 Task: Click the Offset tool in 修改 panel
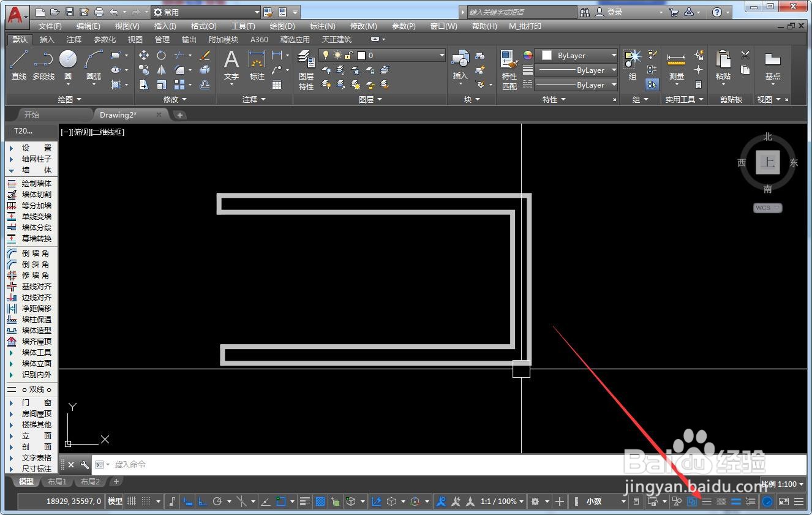pos(205,85)
